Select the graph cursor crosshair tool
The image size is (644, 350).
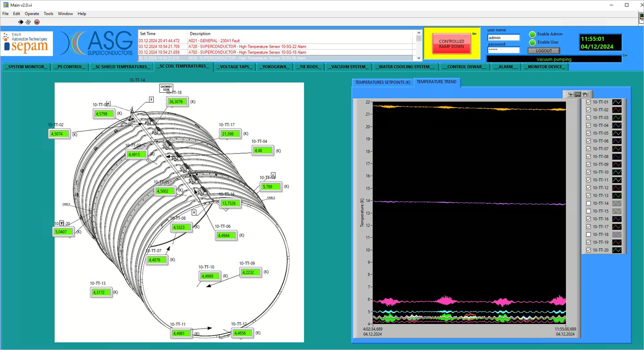[571, 94]
